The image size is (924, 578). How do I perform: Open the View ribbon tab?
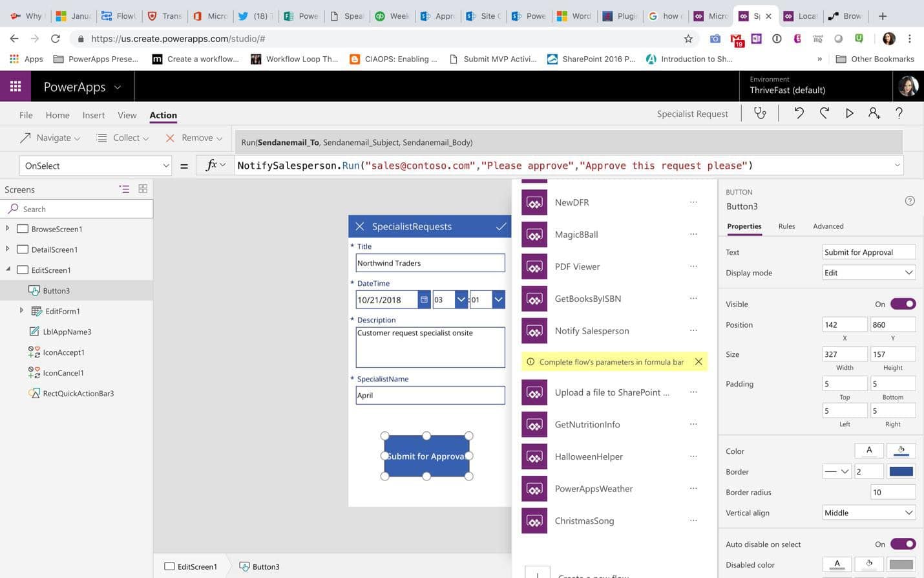127,115
